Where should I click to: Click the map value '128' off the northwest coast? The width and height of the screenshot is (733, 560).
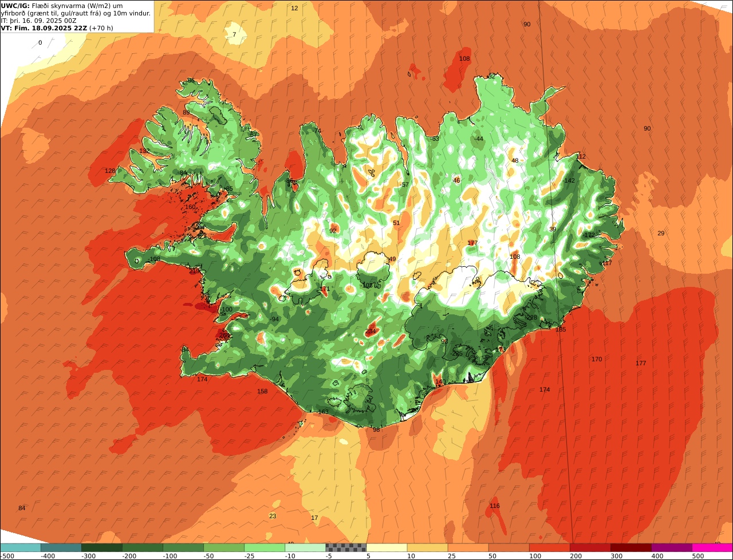110,171
